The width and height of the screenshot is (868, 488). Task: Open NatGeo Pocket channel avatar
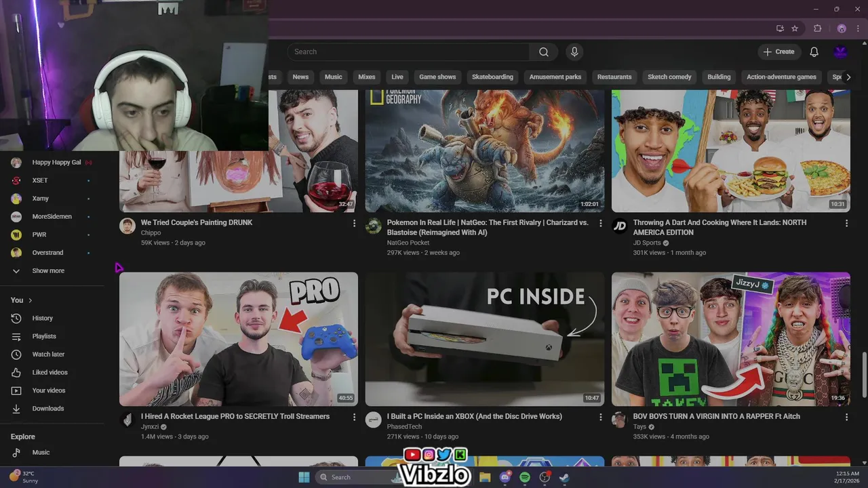(x=374, y=226)
